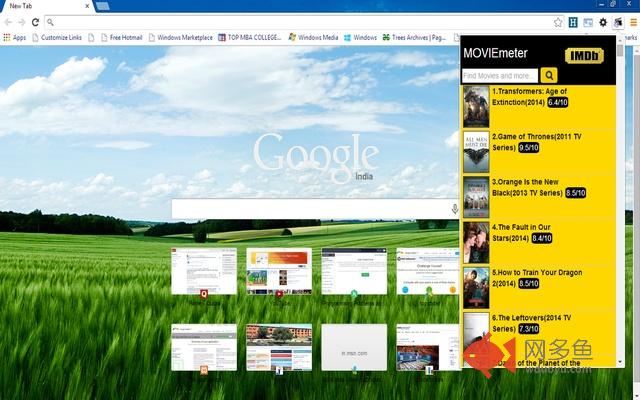The height and width of the screenshot is (400, 640).
Task: Open the Windows bookmark
Action: [360, 38]
